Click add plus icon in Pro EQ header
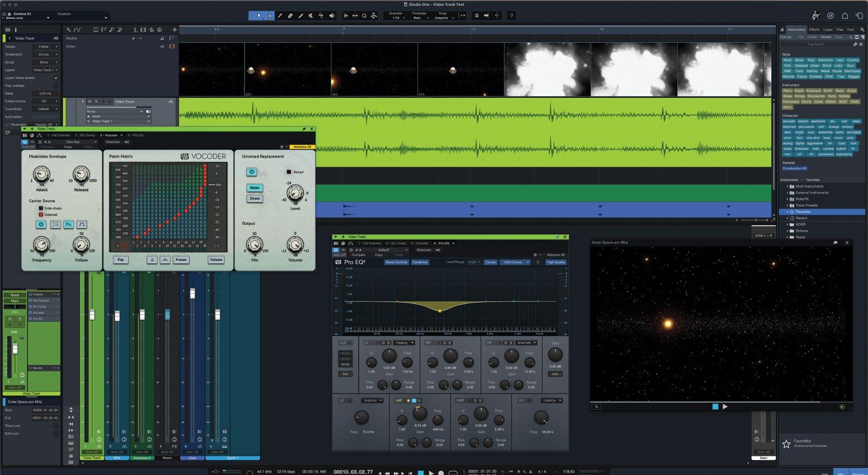 (x=343, y=237)
